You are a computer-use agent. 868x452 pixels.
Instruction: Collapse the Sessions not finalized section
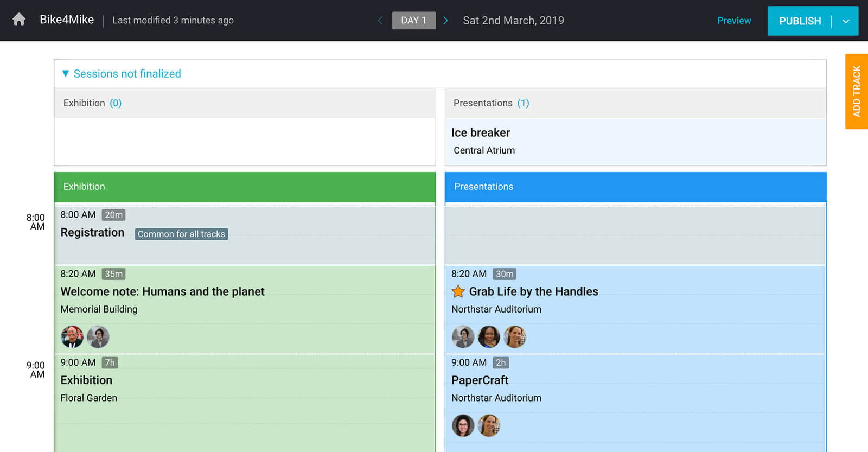pyautogui.click(x=66, y=73)
